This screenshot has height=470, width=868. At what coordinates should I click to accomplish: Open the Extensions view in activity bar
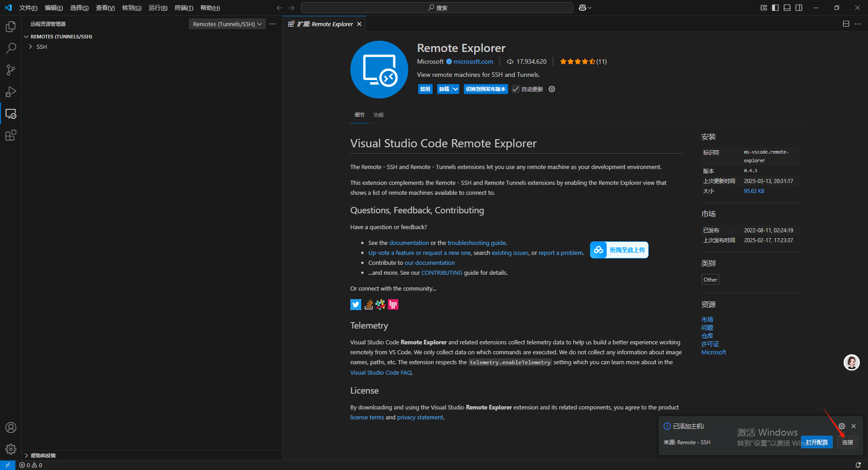click(11, 135)
